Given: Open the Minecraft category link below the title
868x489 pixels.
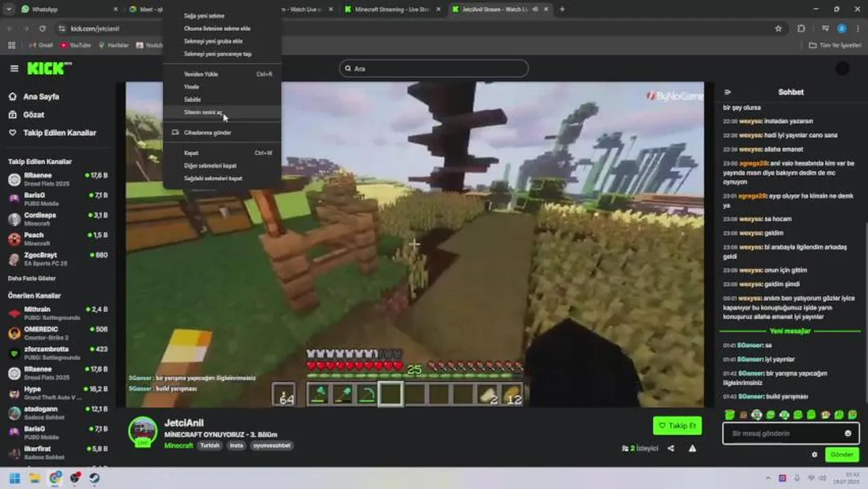Looking at the screenshot, I should pos(179,446).
